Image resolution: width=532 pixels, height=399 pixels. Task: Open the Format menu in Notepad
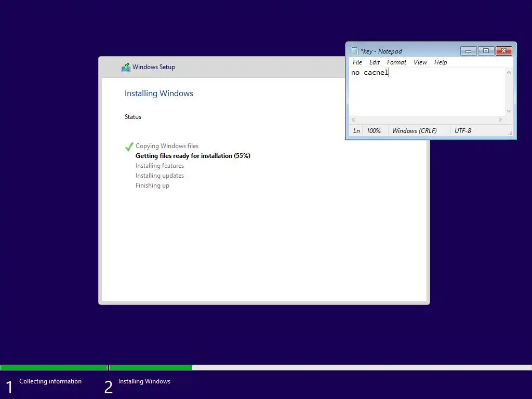click(396, 62)
